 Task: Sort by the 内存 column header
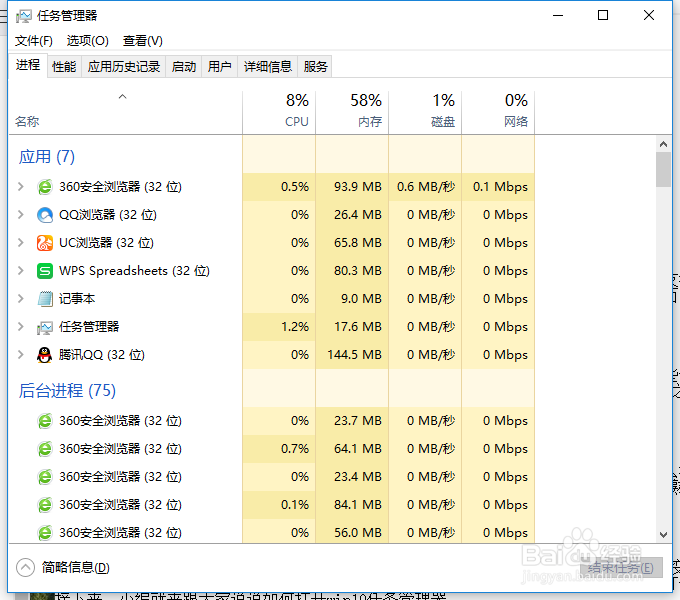[x=352, y=112]
